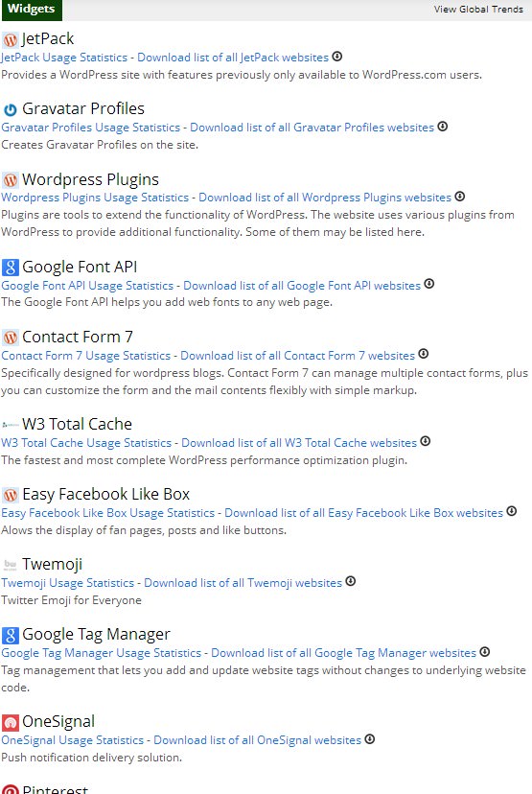Click the download icon after JetPack websites
This screenshot has width=532, height=794.
pos(337,57)
